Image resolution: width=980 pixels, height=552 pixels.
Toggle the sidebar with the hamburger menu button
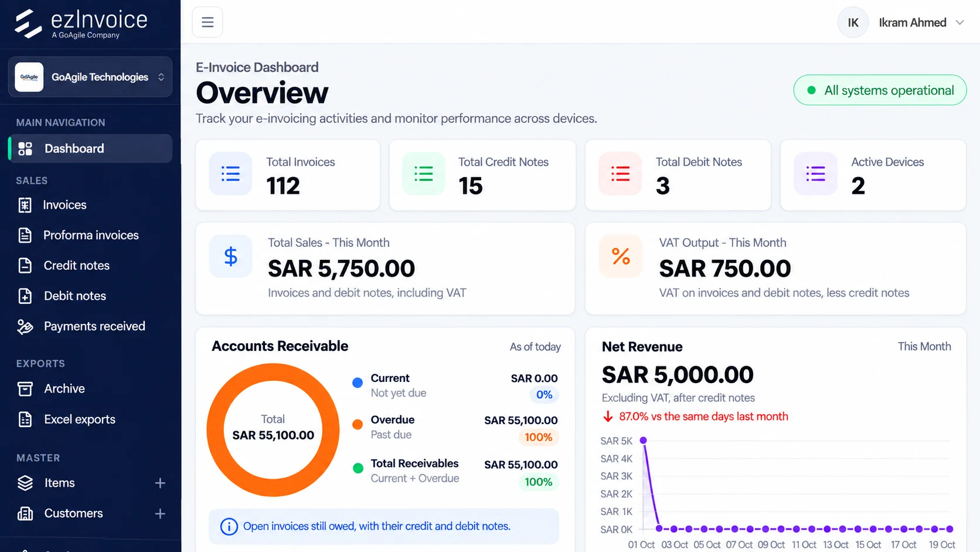coord(207,22)
